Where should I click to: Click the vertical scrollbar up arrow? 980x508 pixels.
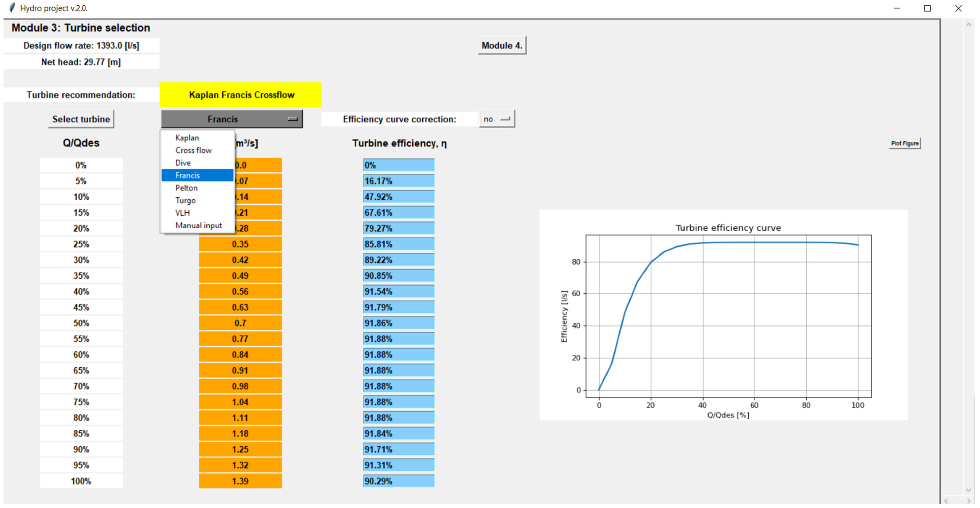coord(968,25)
